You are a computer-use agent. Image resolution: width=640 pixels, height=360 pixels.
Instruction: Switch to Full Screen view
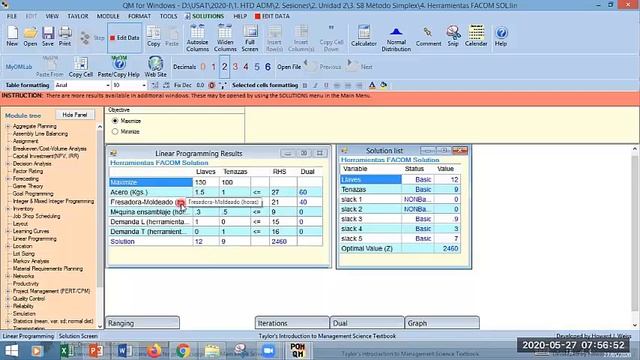pyautogui.click(x=250, y=38)
